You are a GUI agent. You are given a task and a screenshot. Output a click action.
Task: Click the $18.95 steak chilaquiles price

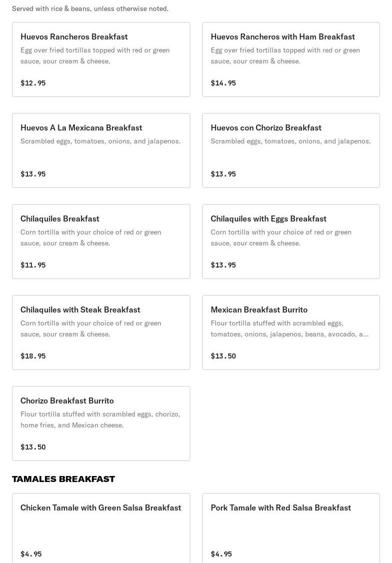33,356
